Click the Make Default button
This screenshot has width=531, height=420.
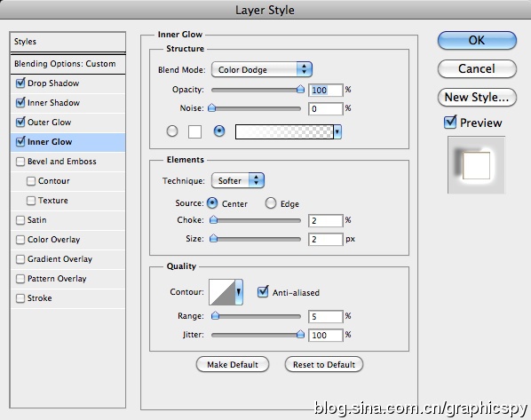pyautogui.click(x=233, y=364)
